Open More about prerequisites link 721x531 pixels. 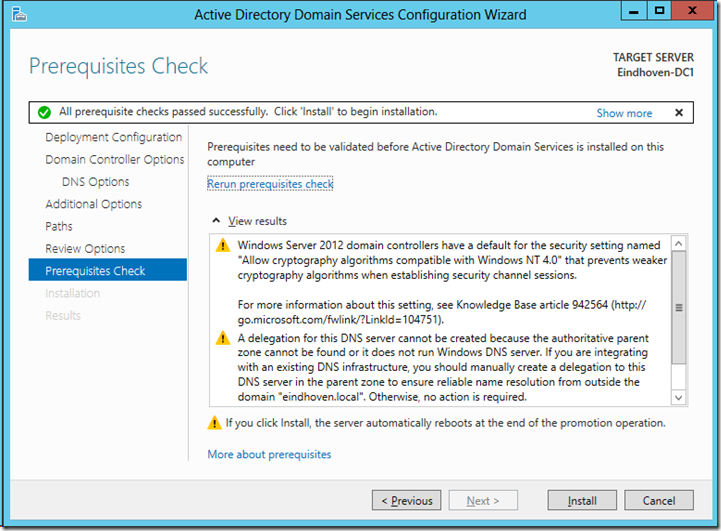[x=269, y=454]
